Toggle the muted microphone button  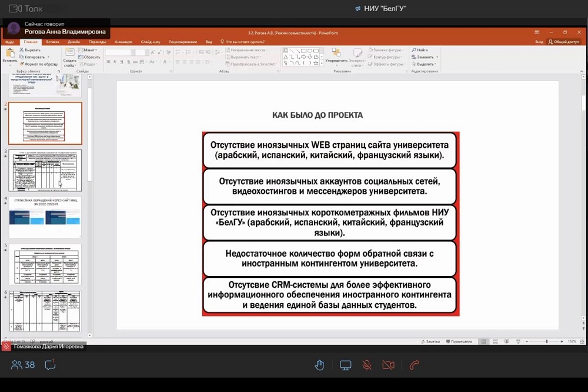(367, 365)
